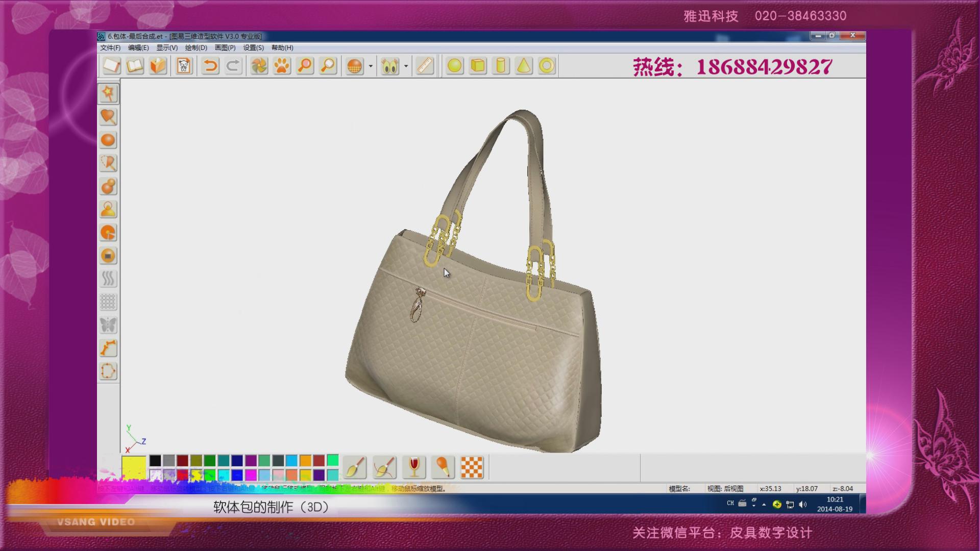This screenshot has width=980, height=551.
Task: Click the new blank file icon
Action: (112, 66)
